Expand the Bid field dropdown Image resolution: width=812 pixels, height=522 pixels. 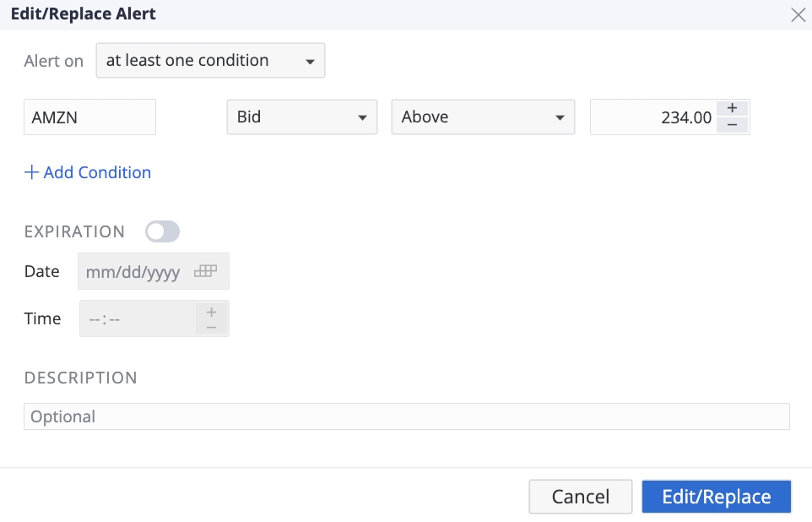click(301, 117)
